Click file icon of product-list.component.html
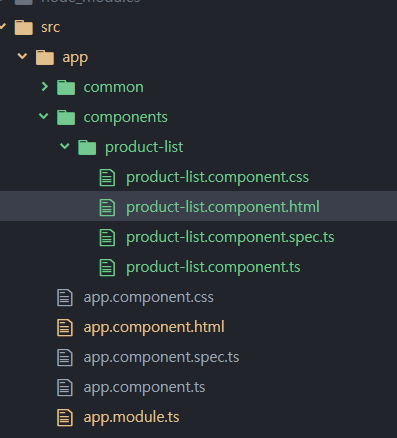 pyautogui.click(x=107, y=208)
